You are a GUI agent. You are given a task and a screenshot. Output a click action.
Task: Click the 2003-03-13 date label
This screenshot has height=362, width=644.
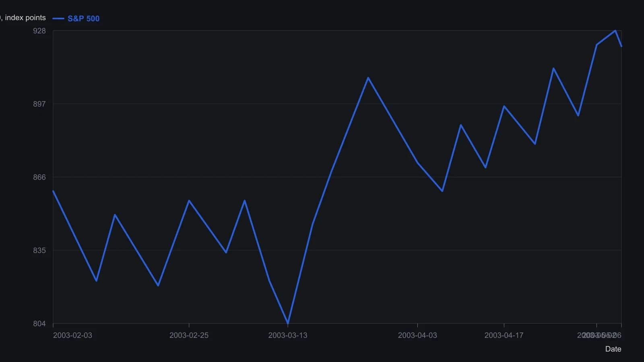(288, 335)
